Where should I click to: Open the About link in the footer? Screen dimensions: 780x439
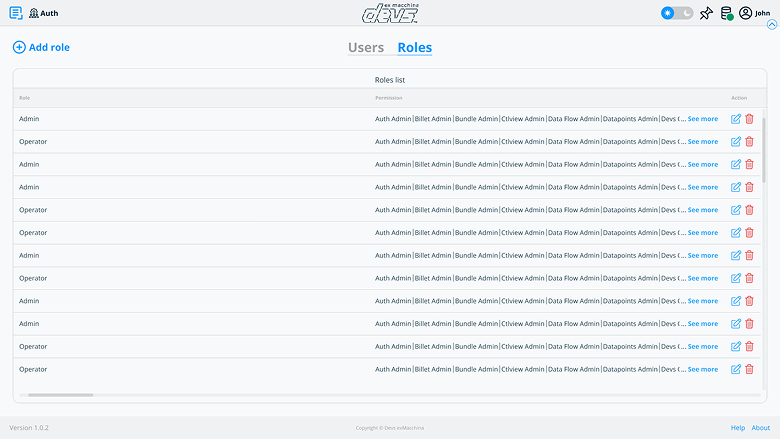(x=761, y=428)
